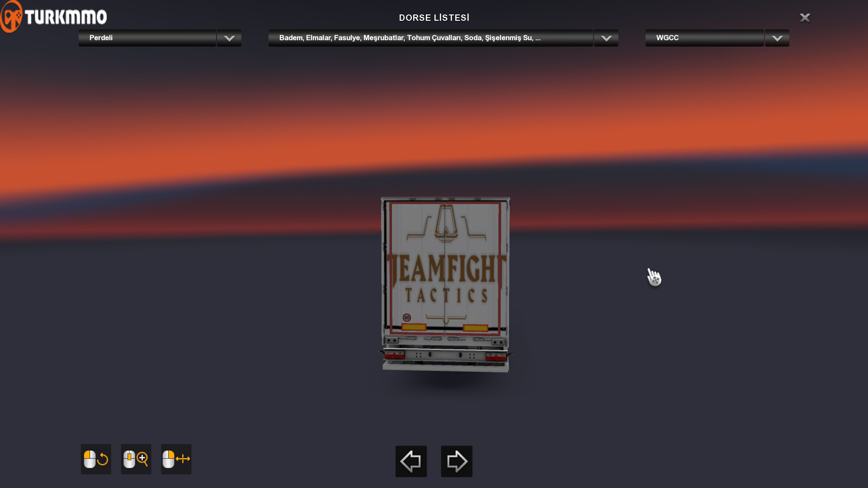
Task: Expand the WGCC dropdown arrow
Action: (777, 38)
